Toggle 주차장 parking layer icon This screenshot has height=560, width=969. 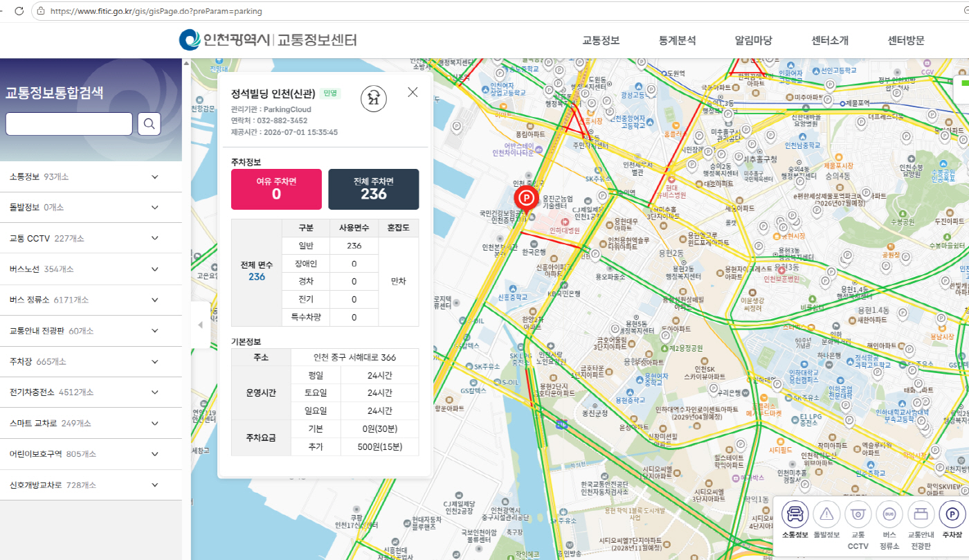point(952,514)
